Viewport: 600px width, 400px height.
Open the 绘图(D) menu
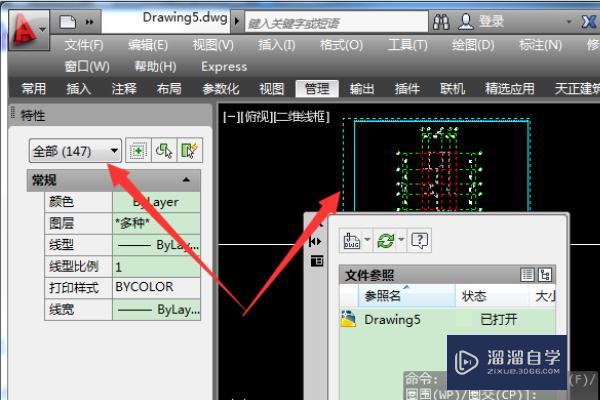click(473, 46)
